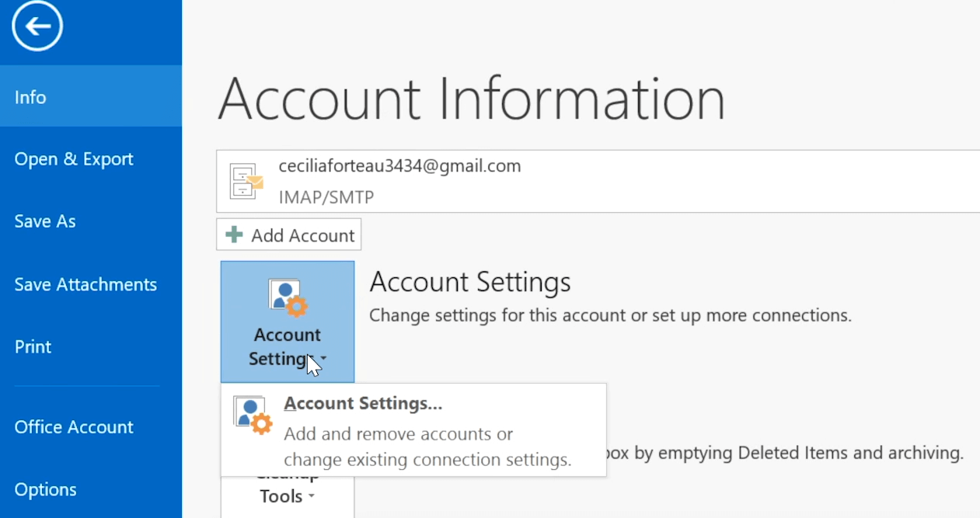The height and width of the screenshot is (518, 980).
Task: Expand the Cleanup Tools dropdown
Action: point(288,495)
